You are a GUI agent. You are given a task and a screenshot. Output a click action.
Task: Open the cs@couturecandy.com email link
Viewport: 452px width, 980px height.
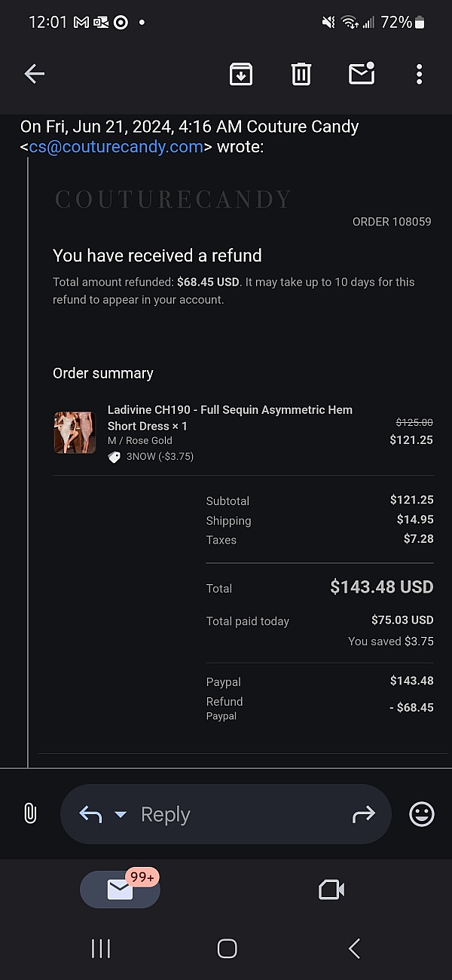116,147
